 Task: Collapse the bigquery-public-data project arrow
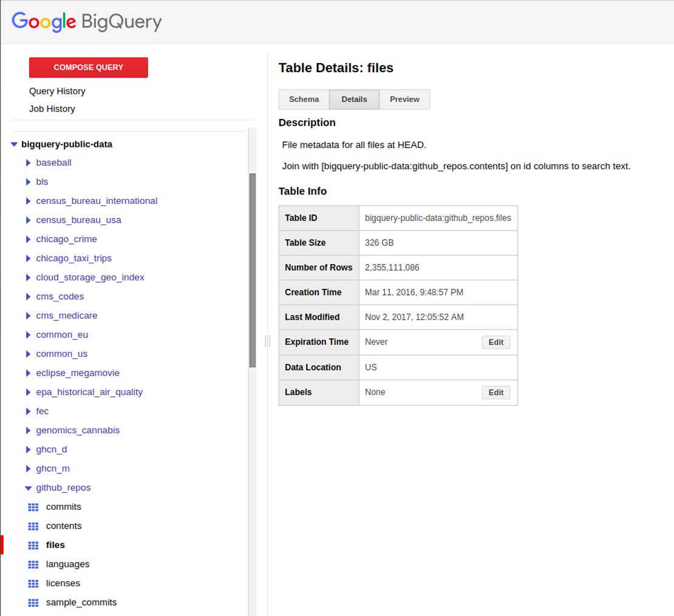pyautogui.click(x=14, y=144)
